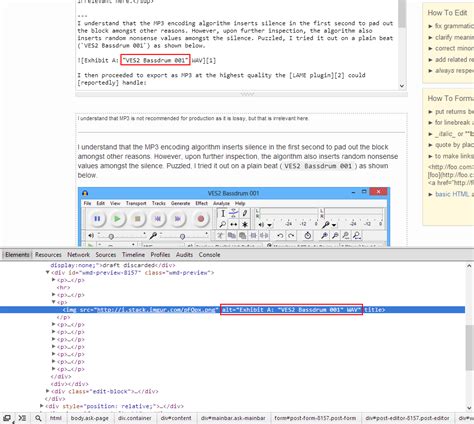Switch to the Timeline tab in DevTools
The height and width of the screenshot is (424, 474).
click(133, 255)
